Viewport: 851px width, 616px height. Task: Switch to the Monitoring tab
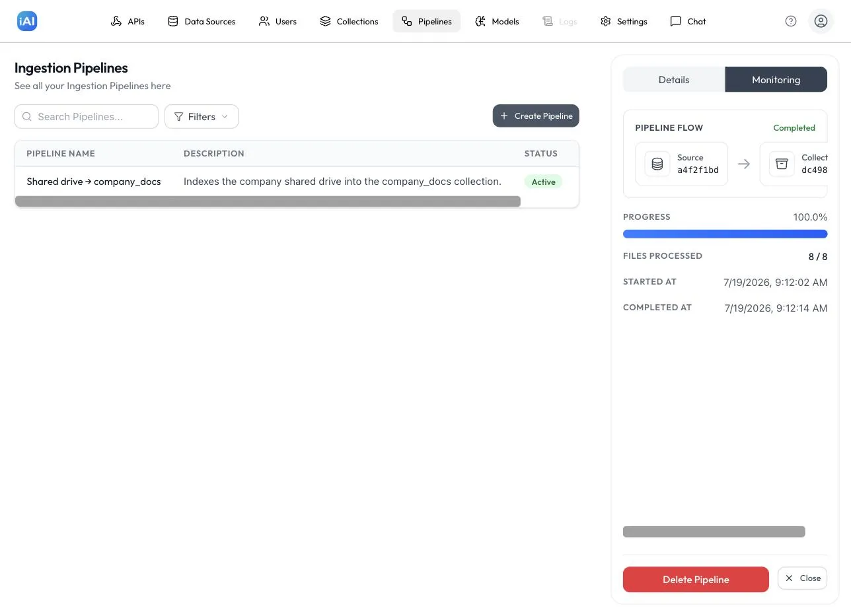[776, 79]
